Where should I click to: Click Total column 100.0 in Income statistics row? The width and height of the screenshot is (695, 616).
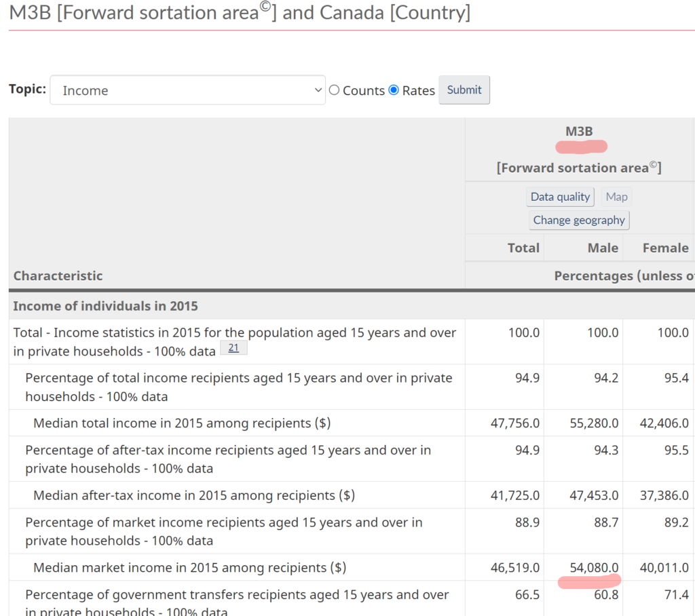click(524, 333)
